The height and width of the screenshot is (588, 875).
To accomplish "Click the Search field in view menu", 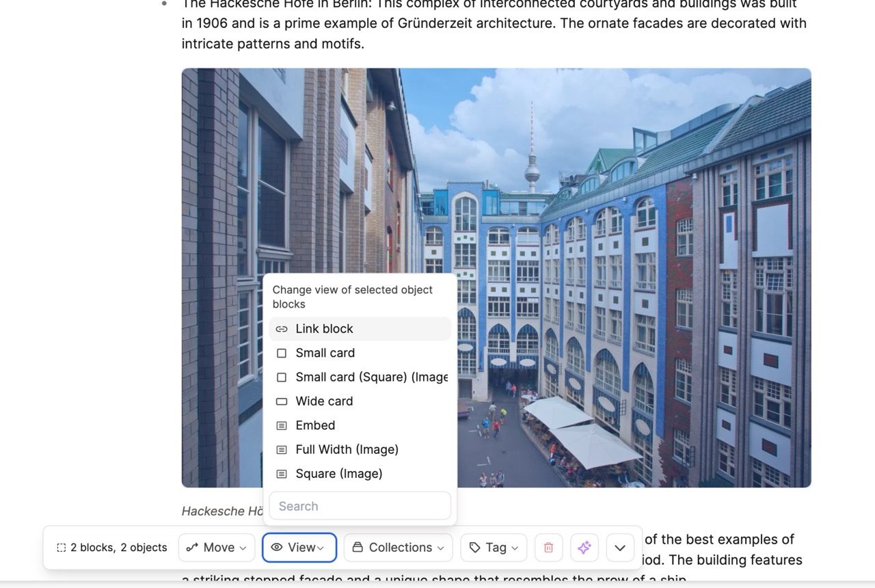I will (x=360, y=506).
